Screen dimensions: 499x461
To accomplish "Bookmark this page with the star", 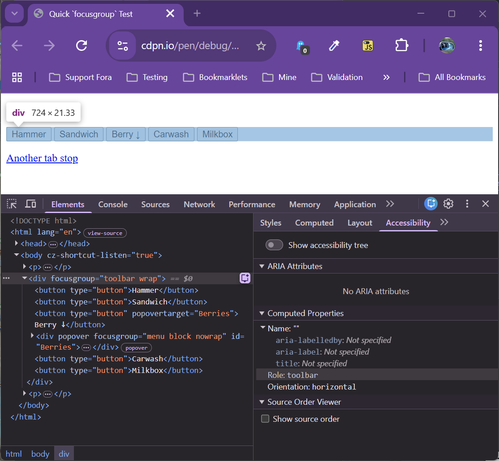I will [261, 46].
